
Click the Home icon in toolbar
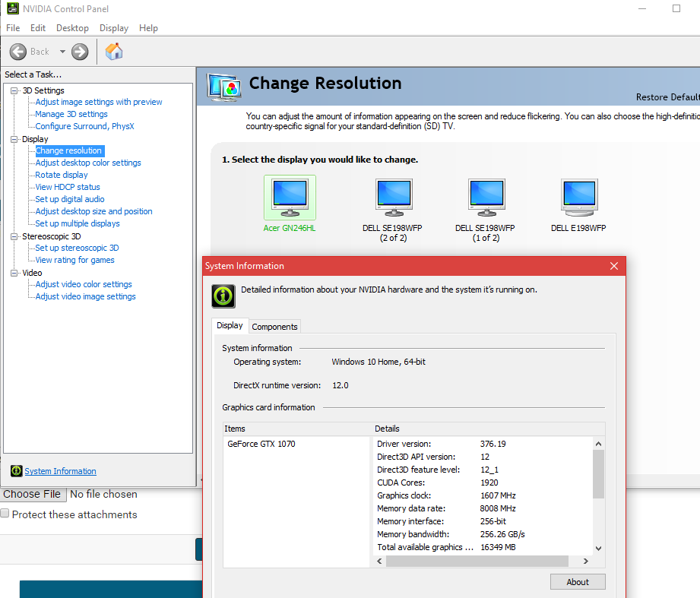(x=114, y=52)
